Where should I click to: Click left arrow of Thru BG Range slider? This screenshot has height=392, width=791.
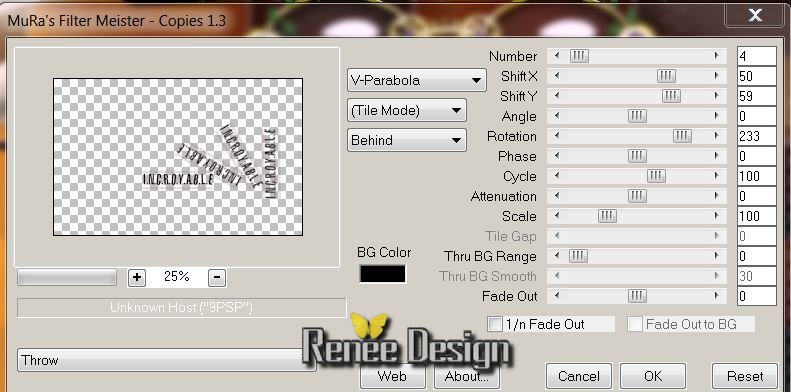coord(556,256)
